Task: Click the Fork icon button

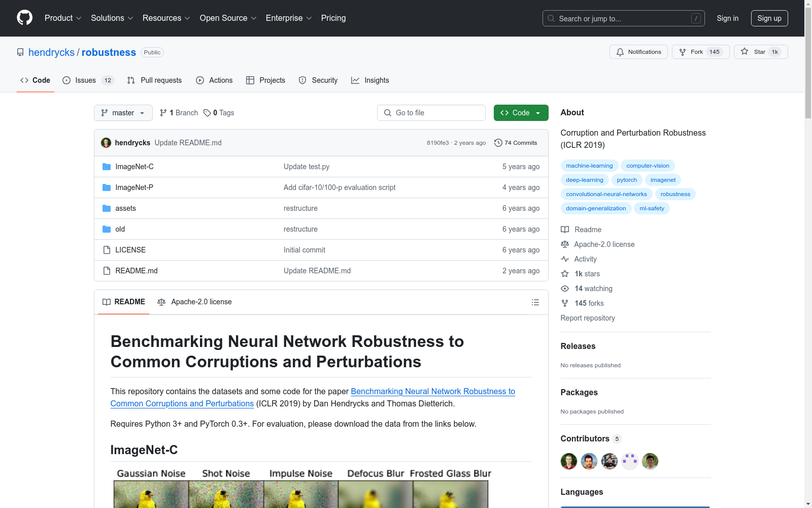Action: point(683,52)
